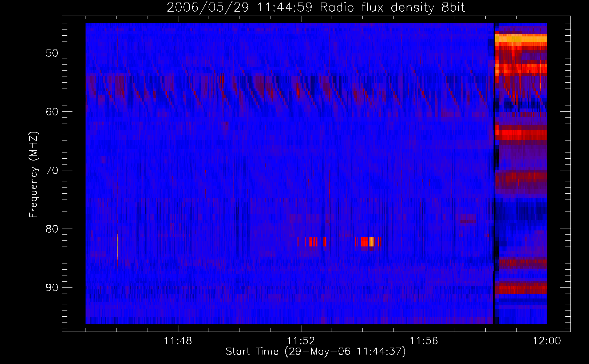
Task: Click the 11:48 time tick label
Action: pyautogui.click(x=178, y=341)
